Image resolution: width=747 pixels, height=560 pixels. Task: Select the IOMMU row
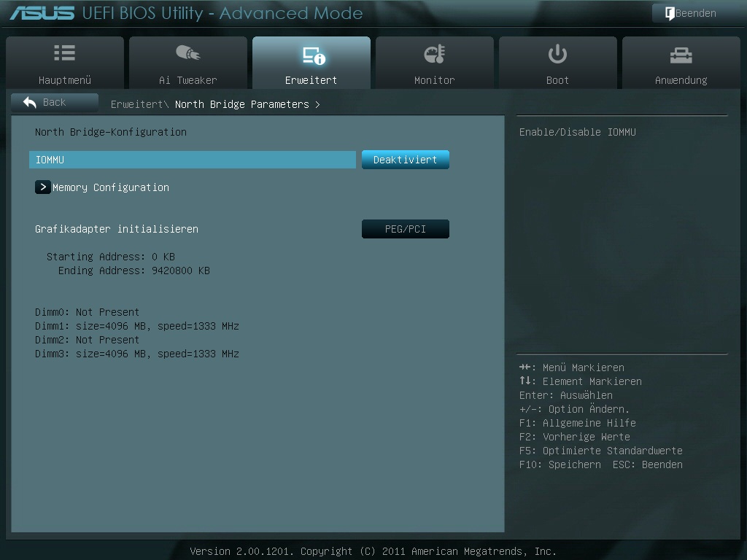tap(192, 160)
